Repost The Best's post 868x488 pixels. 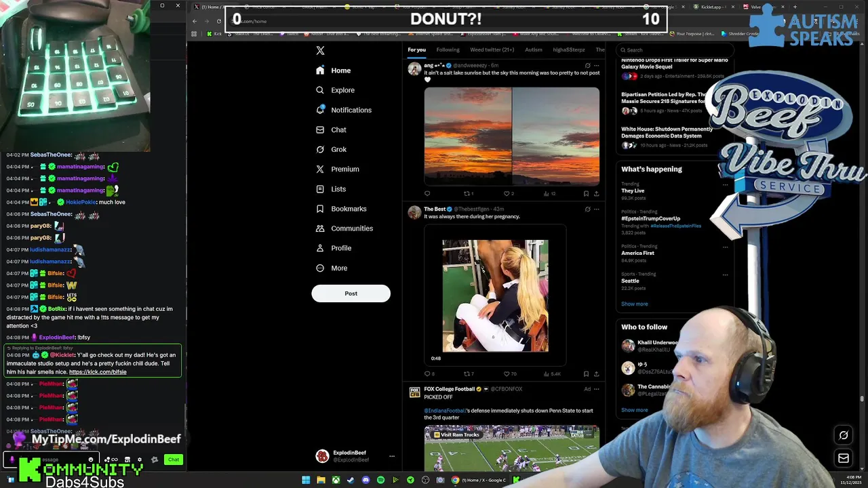[468, 373]
